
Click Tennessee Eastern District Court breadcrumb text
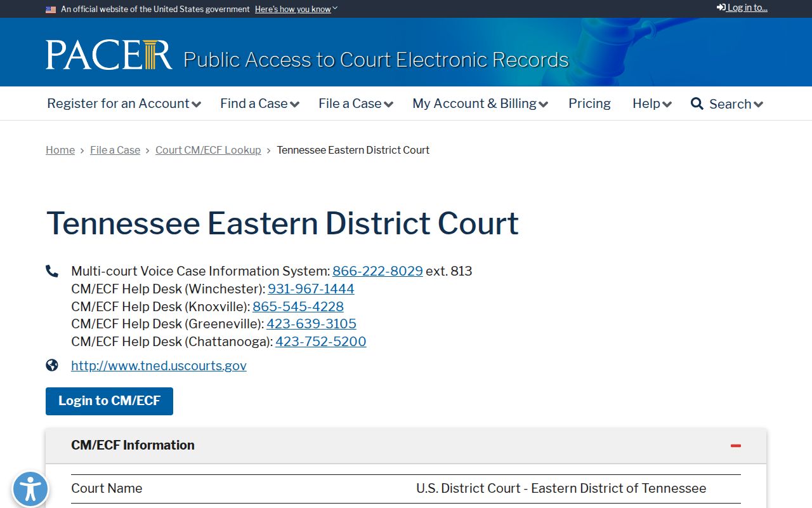coord(353,150)
